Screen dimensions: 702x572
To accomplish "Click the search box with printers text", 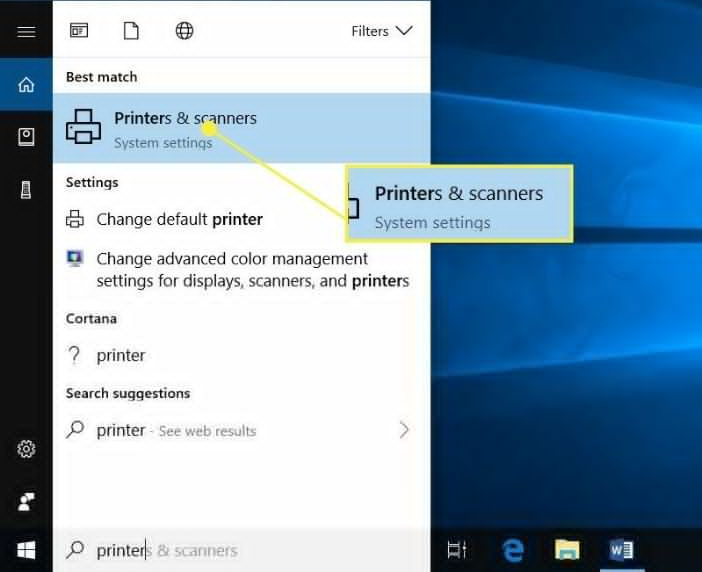I will tap(240, 550).
